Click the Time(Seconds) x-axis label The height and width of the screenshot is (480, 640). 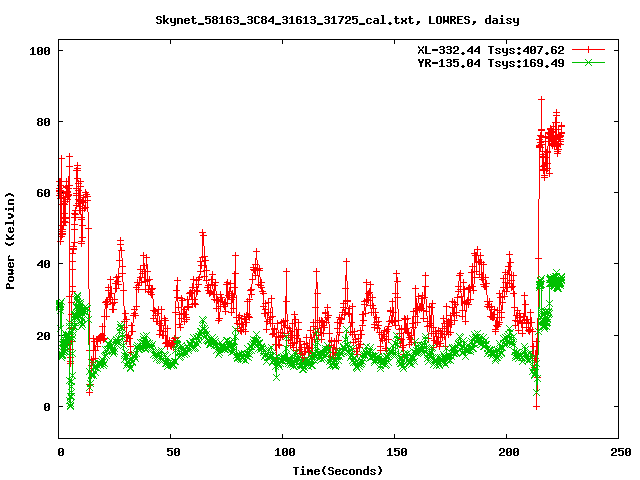(338, 471)
